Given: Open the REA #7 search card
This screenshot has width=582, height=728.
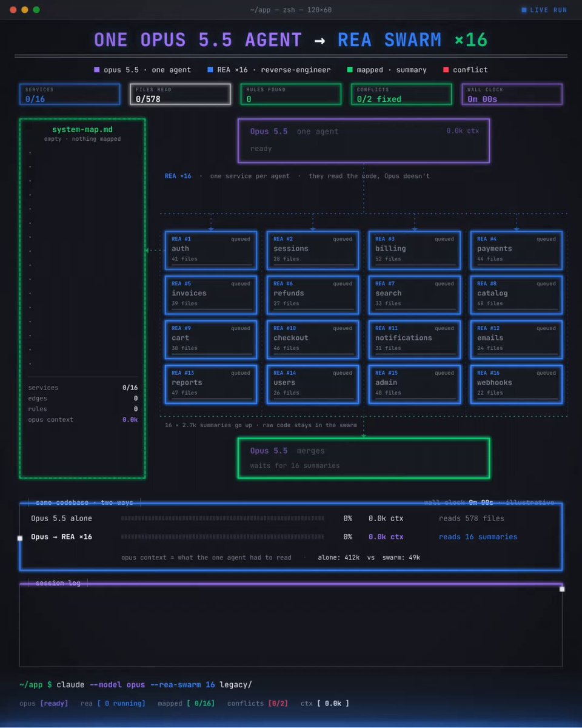Looking at the screenshot, I should [415, 295].
